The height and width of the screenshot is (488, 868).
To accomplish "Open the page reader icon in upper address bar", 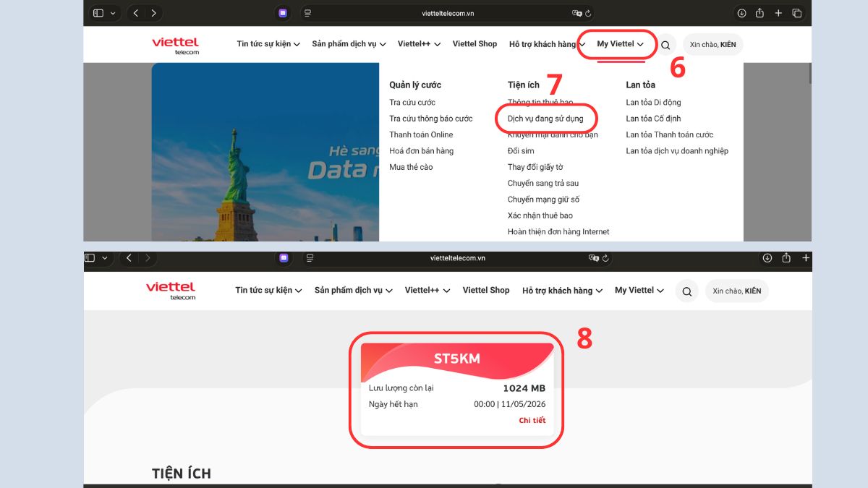I will (308, 13).
